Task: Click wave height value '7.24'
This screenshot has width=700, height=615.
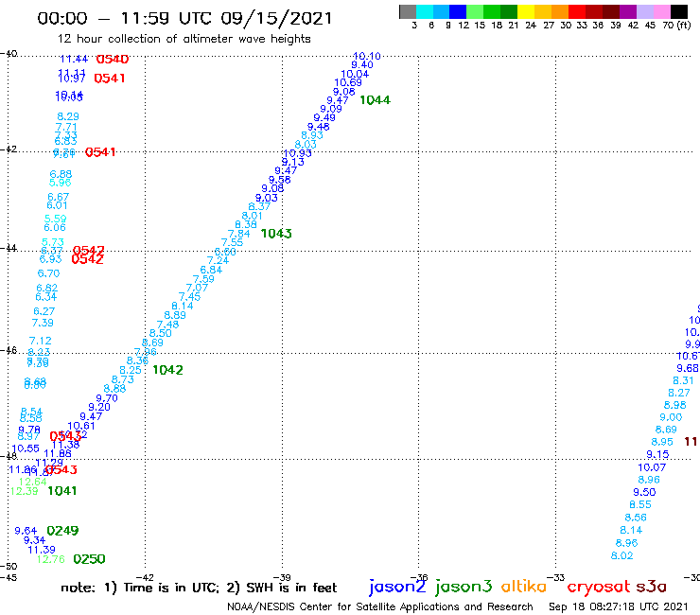Action: [218, 260]
